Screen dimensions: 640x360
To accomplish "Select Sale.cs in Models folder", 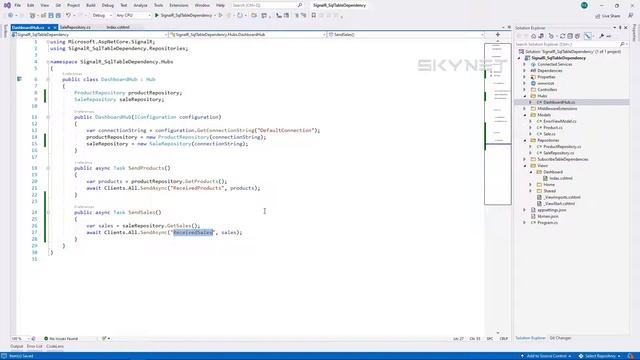I will pyautogui.click(x=549, y=134).
